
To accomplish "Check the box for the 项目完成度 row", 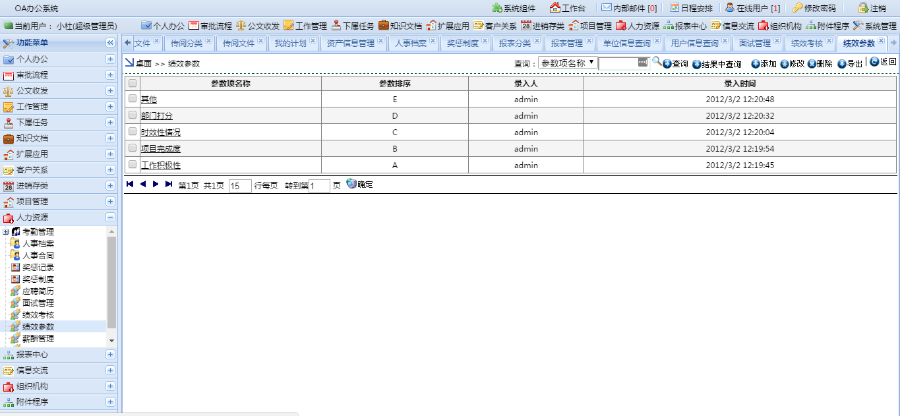I will tap(133, 148).
